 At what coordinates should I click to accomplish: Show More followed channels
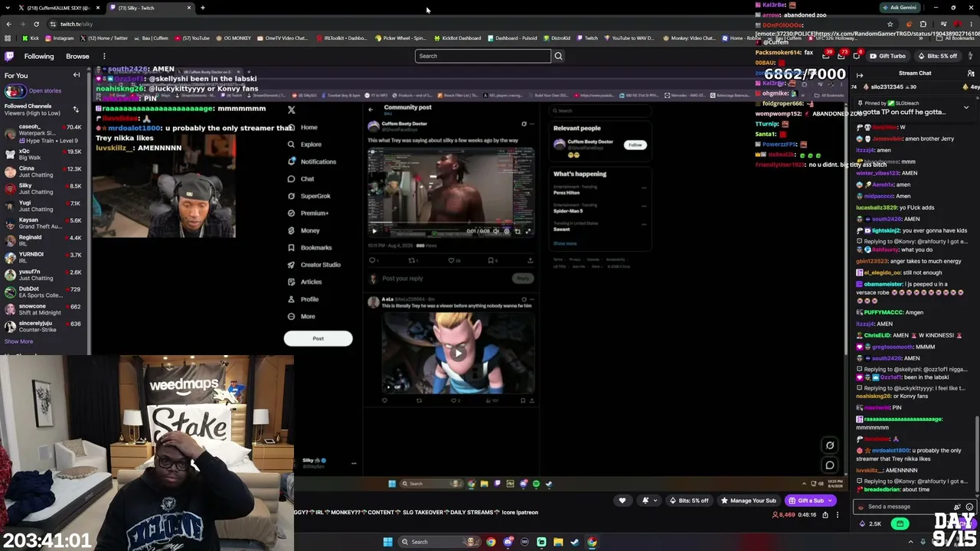[18, 341]
